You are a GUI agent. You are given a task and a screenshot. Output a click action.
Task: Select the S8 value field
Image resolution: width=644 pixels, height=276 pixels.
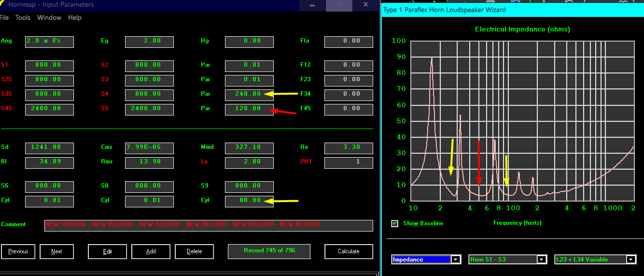click(149, 187)
